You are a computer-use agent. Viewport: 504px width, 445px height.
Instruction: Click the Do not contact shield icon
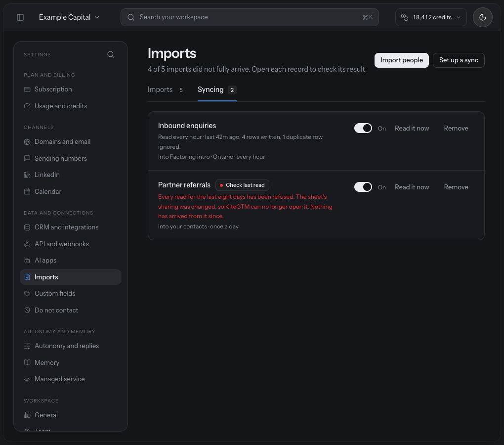(x=27, y=311)
